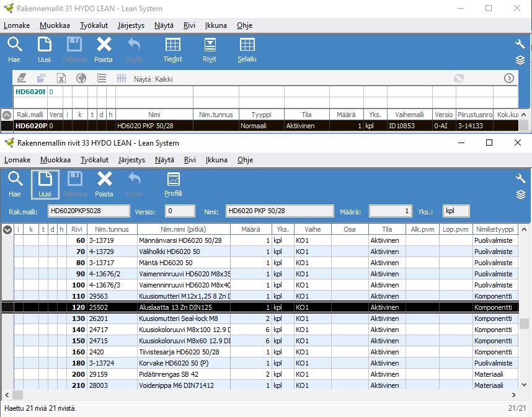Select row 180 Korvake HD6020 50 (P)
The height and width of the screenshot is (417, 532).
point(266,363)
